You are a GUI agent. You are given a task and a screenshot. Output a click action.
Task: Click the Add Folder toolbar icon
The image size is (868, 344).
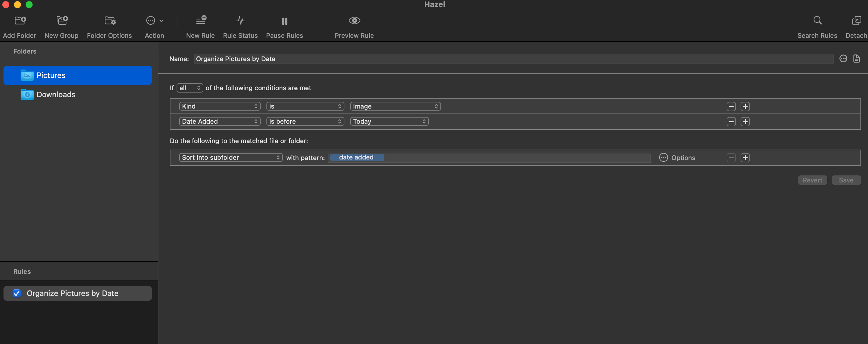20,21
